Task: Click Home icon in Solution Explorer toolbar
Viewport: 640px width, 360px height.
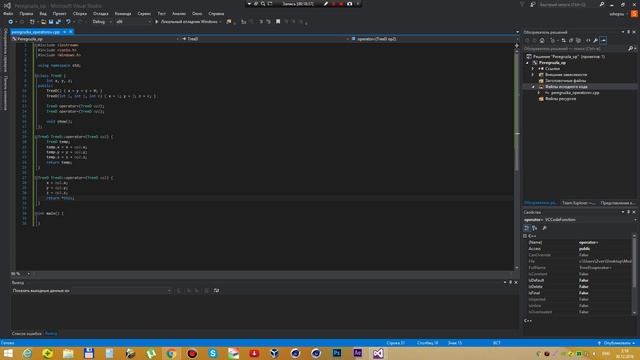Action: pyautogui.click(x=542, y=40)
